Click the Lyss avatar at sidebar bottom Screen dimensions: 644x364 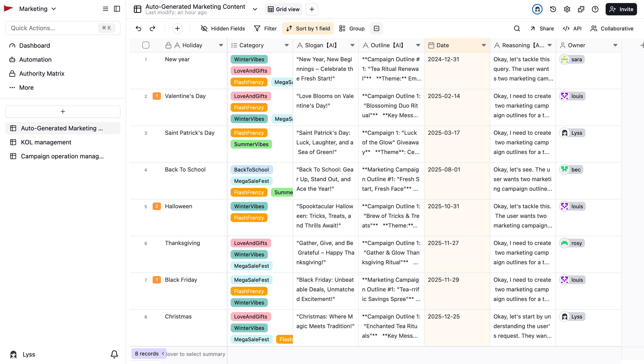(x=13, y=354)
